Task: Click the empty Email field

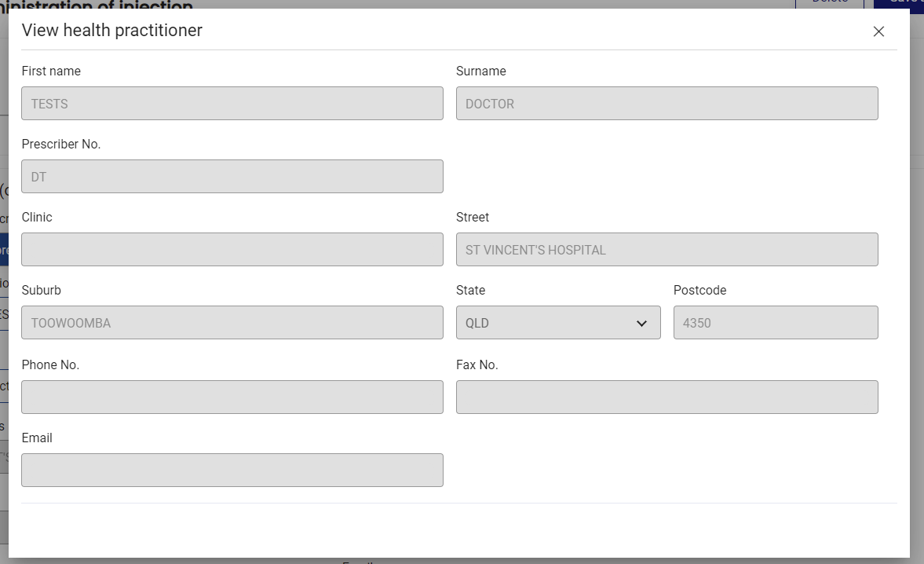Action: [x=232, y=471]
